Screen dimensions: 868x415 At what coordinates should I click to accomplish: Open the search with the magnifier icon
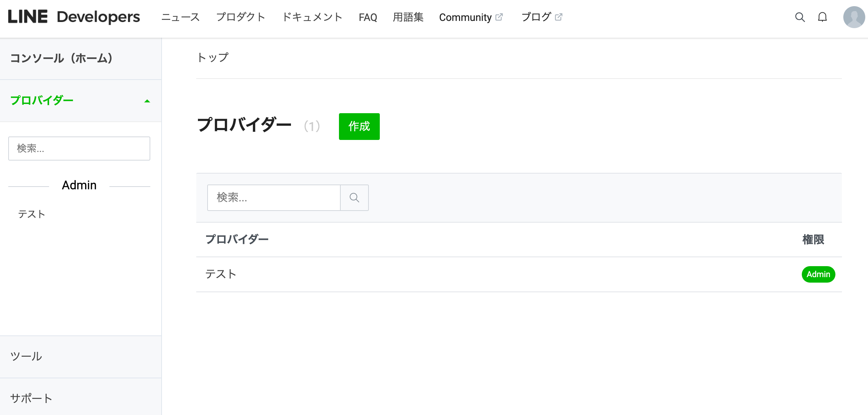(800, 17)
